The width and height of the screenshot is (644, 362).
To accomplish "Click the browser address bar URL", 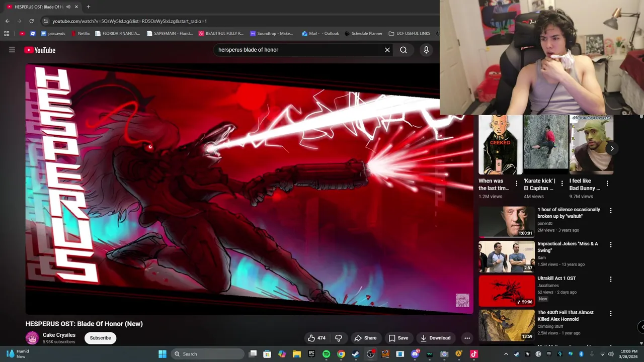I will click(130, 21).
